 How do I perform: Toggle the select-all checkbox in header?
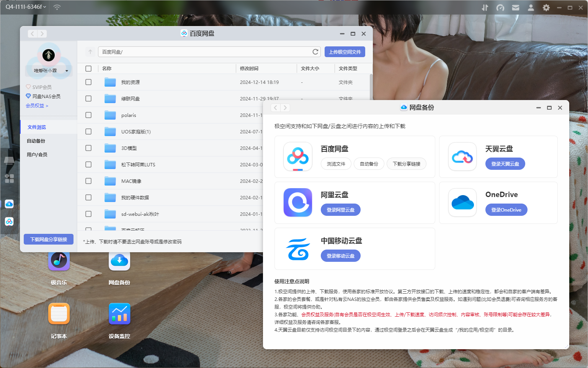point(88,69)
